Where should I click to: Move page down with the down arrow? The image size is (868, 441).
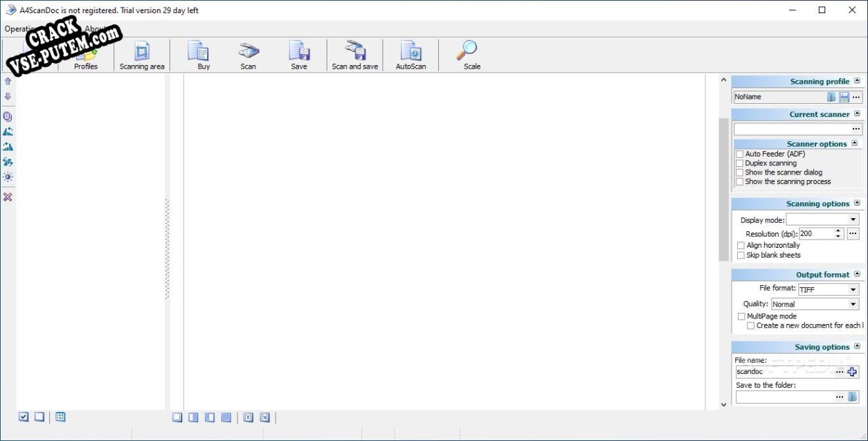[8, 97]
